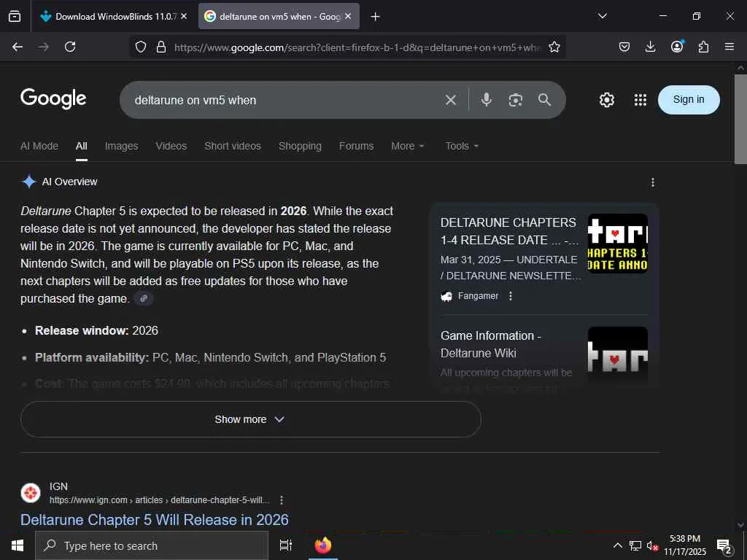747x560 pixels.
Task: Open the Firefox hamburger application menu
Action: 729,47
